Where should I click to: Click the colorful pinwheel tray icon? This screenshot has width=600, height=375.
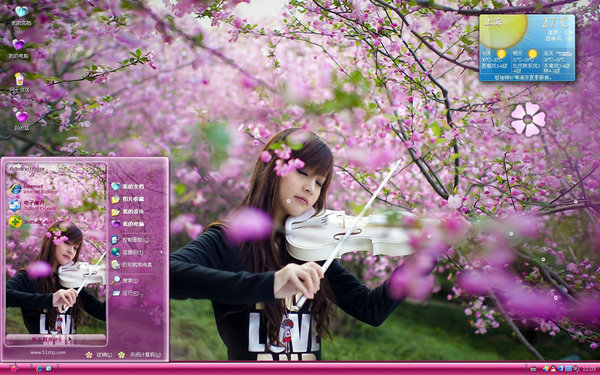[546, 368]
